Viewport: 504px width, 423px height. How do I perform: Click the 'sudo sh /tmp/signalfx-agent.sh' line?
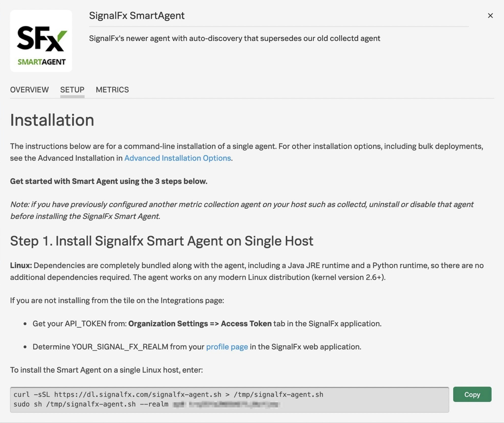pyautogui.click(x=147, y=404)
